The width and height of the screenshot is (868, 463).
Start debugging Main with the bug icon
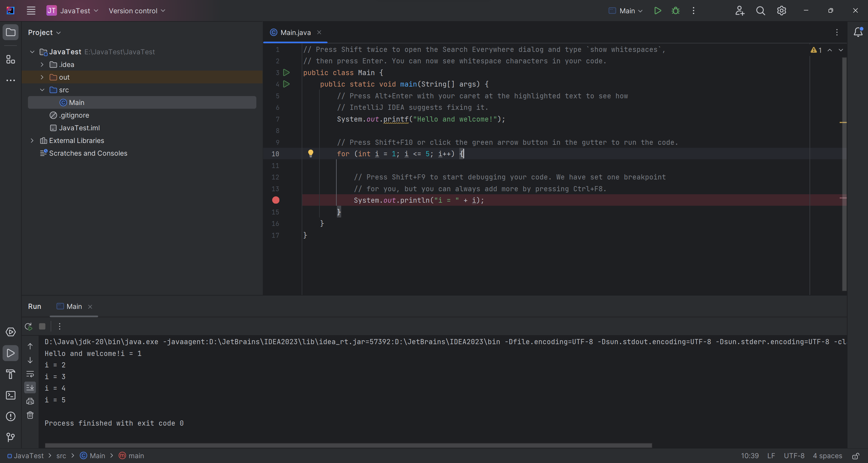click(x=676, y=11)
